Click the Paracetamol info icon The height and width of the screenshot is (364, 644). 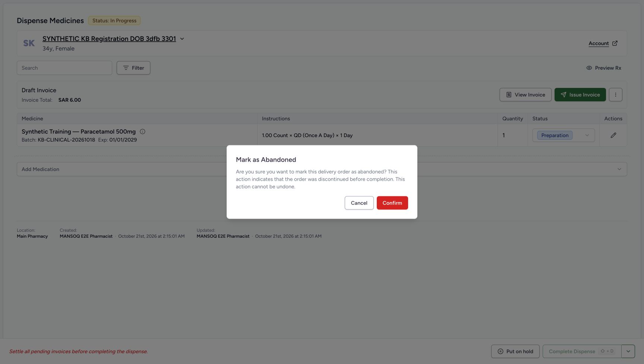click(x=142, y=132)
